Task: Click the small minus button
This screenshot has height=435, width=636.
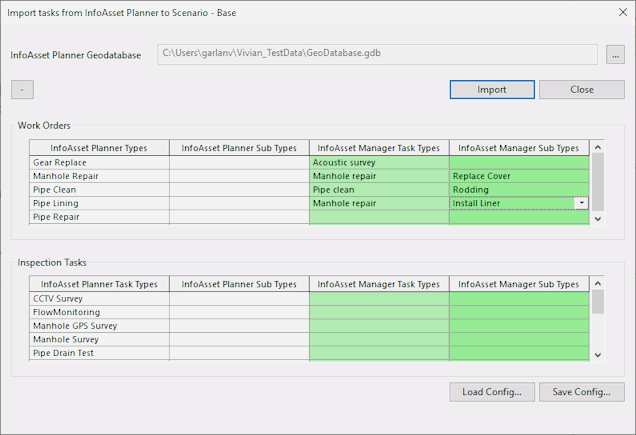Action: click(x=22, y=89)
